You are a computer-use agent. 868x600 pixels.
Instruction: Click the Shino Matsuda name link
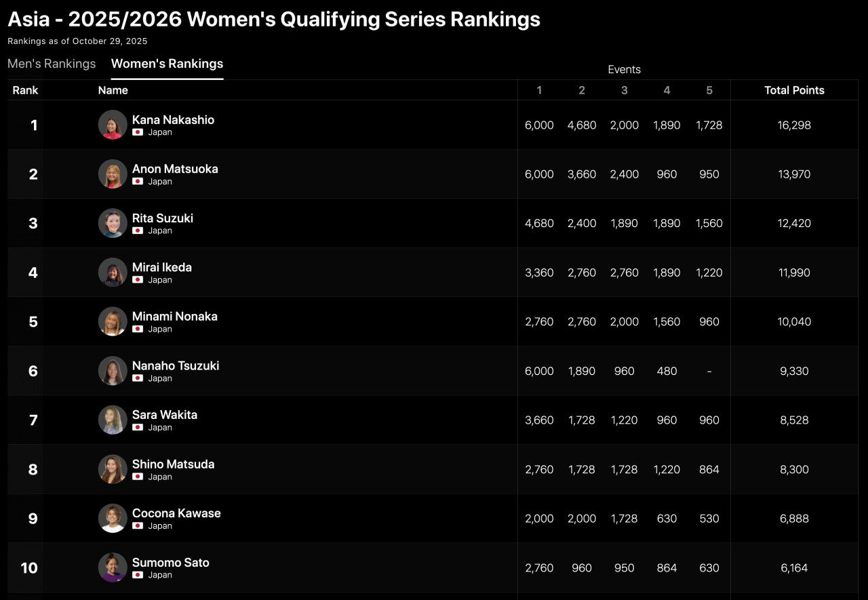(173, 464)
